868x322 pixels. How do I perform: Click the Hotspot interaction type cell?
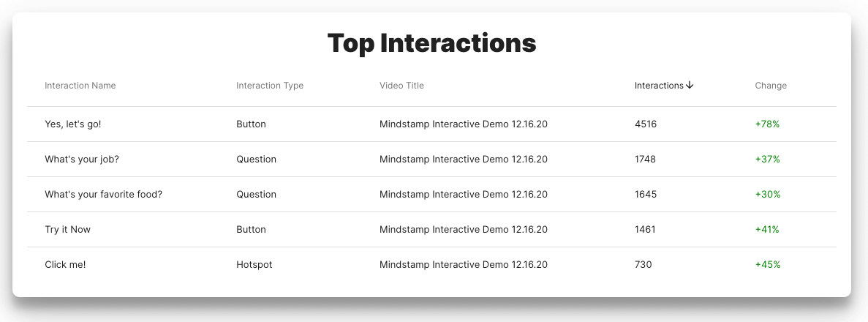pos(254,265)
